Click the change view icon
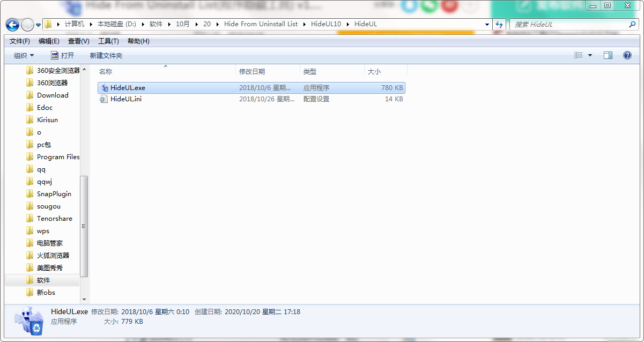644x342 pixels. coord(579,55)
